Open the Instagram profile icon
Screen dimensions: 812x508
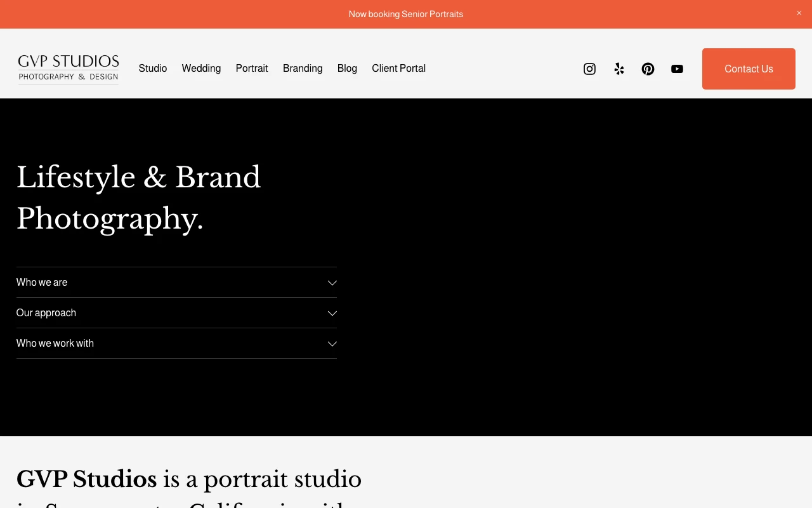click(589, 69)
